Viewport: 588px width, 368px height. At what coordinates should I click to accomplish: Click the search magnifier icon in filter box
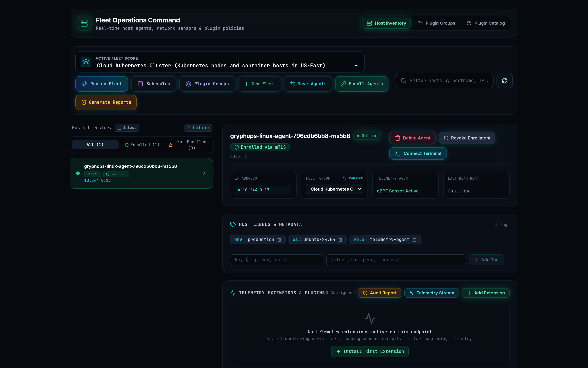[403, 81]
